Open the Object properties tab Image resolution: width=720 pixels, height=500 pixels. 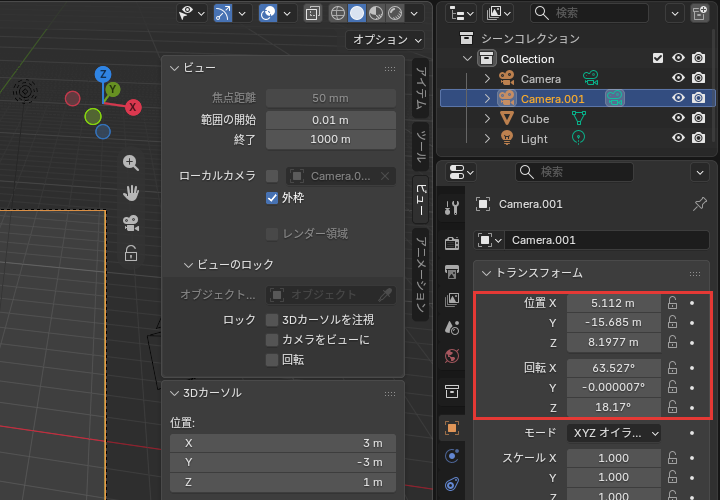452,428
